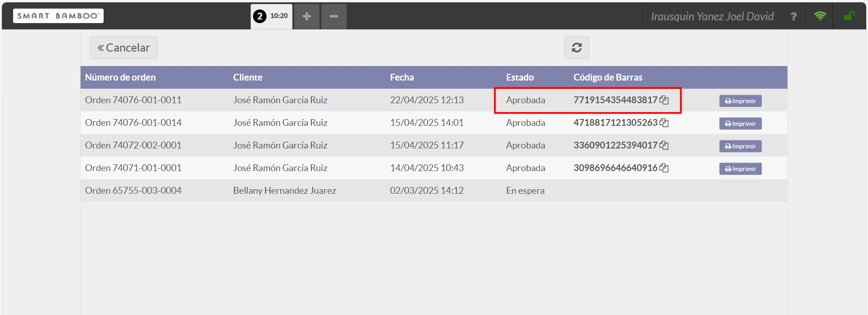The height and width of the screenshot is (315, 868).
Task: Click José Ramón García Ruiz in order 74072-002-0001
Action: (280, 145)
